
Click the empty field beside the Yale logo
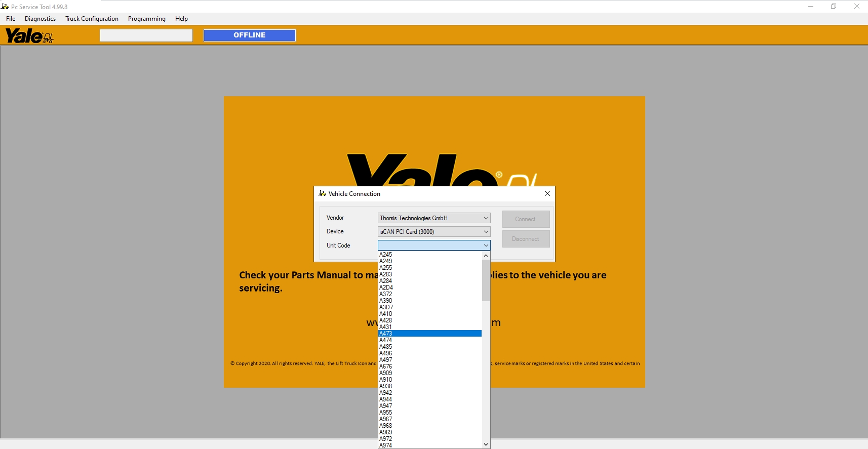tap(146, 35)
